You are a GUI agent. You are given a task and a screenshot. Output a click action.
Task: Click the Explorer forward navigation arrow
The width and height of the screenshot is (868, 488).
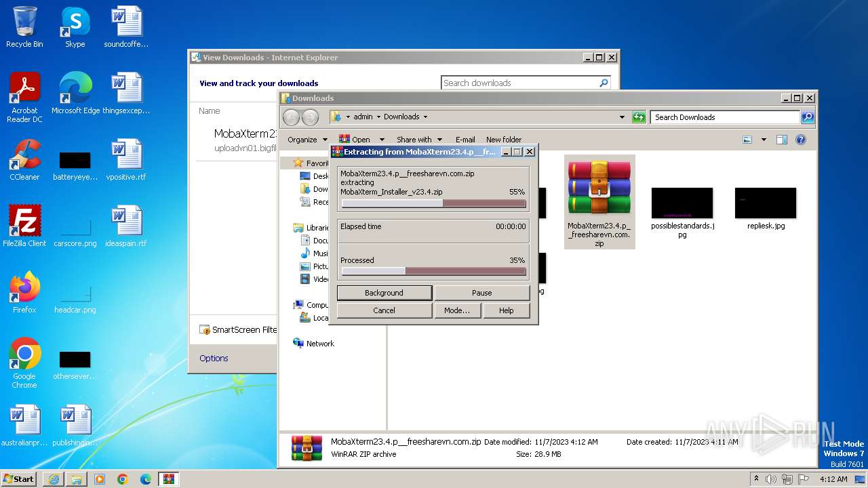[x=310, y=117]
